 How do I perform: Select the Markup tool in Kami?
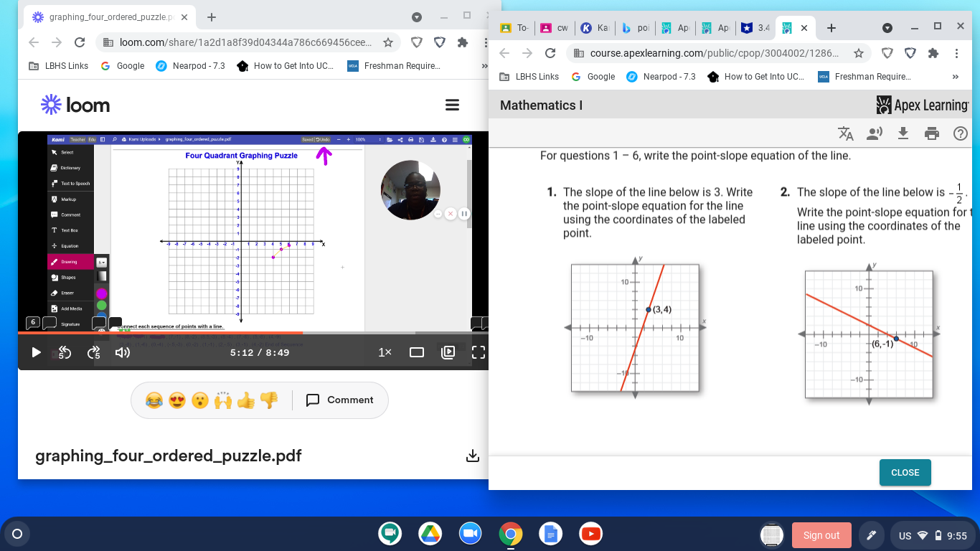pyautogui.click(x=70, y=199)
